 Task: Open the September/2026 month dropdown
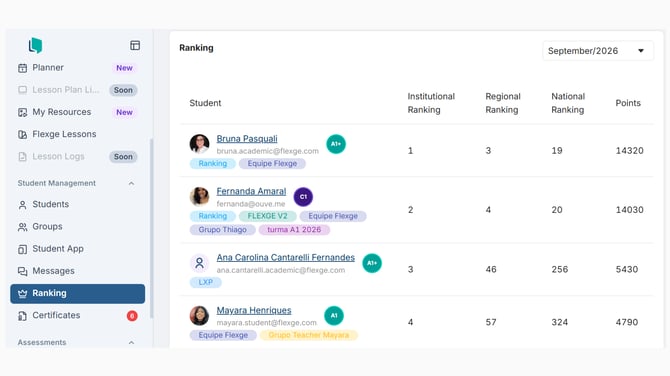(598, 51)
